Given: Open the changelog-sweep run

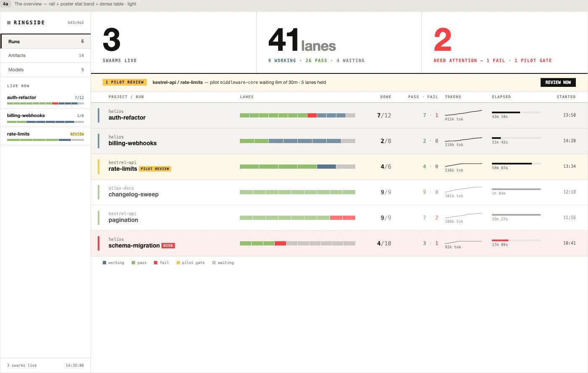Looking at the screenshot, I should (x=339, y=192).
